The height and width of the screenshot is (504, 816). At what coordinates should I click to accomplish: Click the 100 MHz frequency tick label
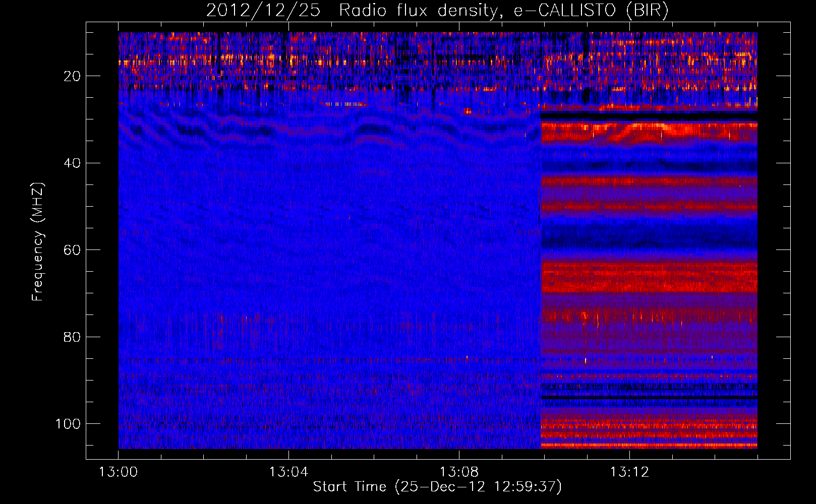[68, 424]
